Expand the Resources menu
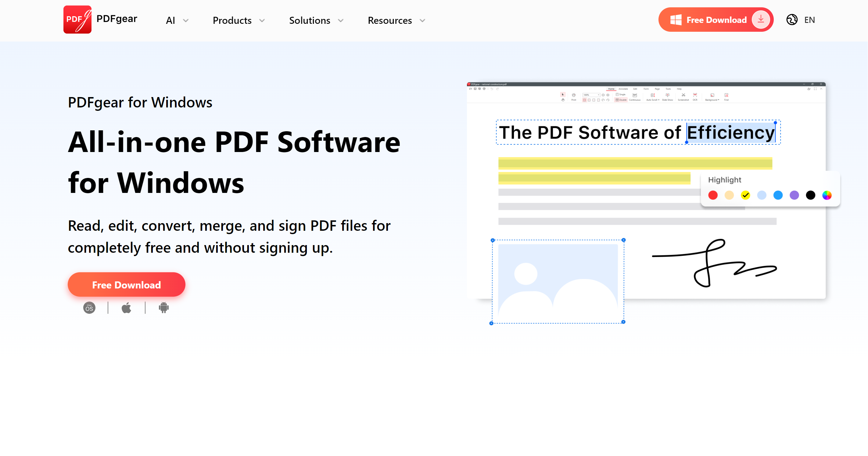 click(x=396, y=20)
